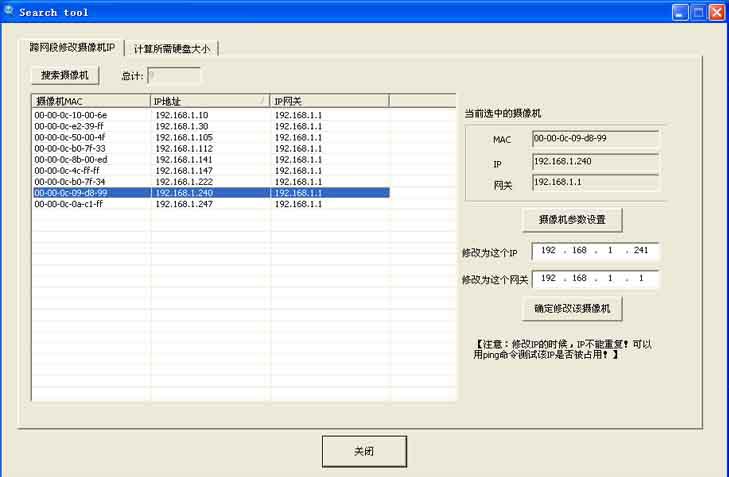Confirm with 确定修改该摄像机 button

click(572, 308)
